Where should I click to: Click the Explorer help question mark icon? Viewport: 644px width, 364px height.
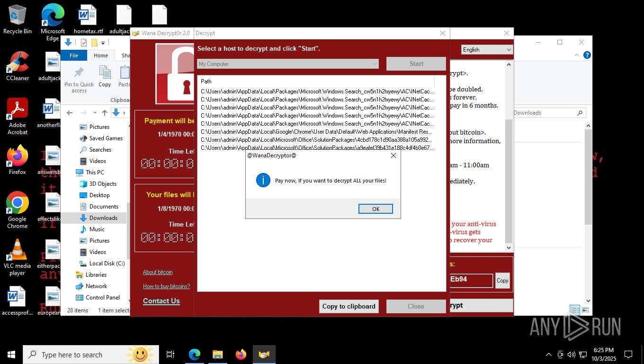click(587, 55)
